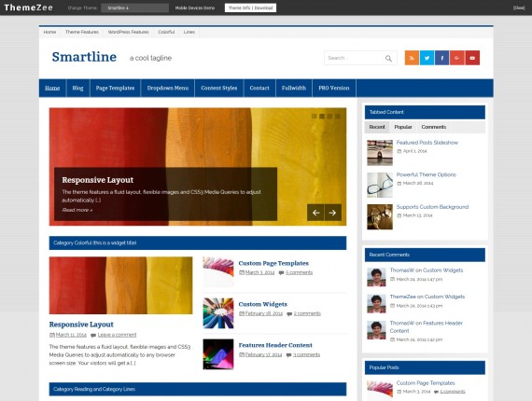532x401 pixels.
Task: Go to the previous slide arrow
Action: 315,213
